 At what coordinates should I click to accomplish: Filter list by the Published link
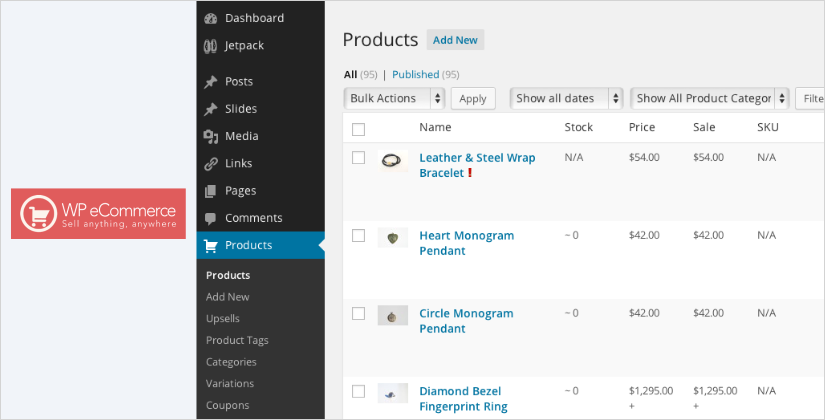[x=416, y=74]
